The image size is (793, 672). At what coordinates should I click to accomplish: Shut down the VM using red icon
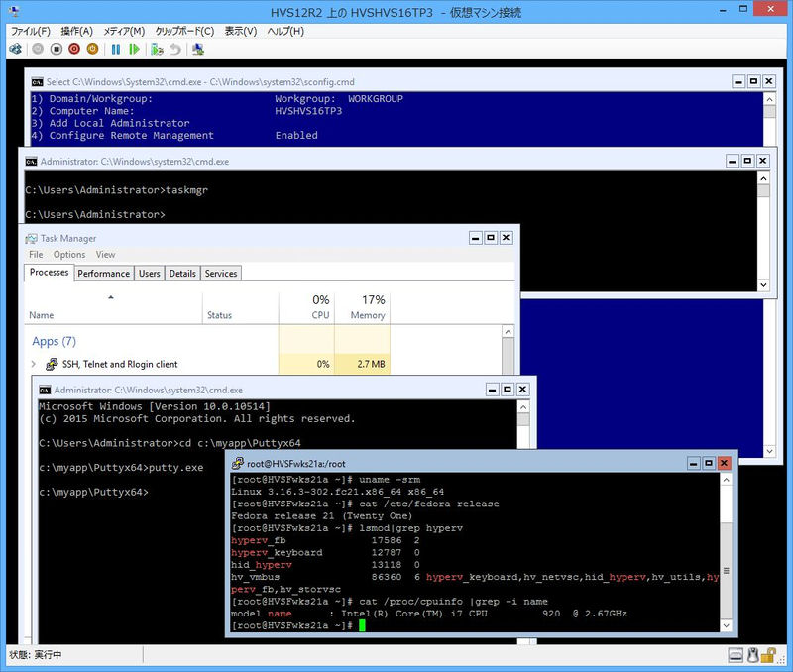[x=74, y=49]
